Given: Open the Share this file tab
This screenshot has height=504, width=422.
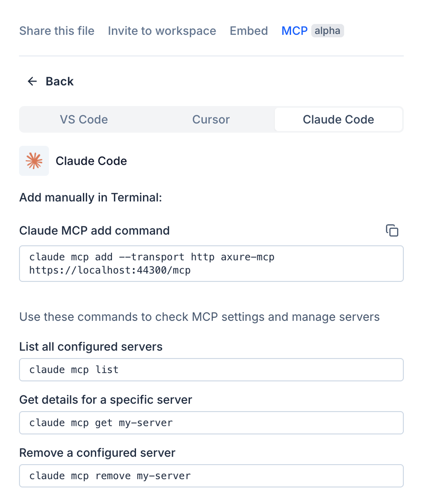Looking at the screenshot, I should tap(57, 31).
